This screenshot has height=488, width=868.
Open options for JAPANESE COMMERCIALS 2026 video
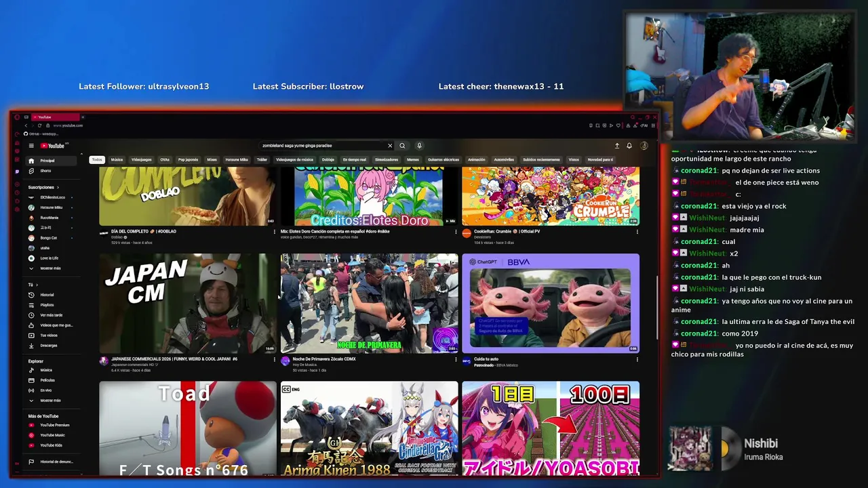(275, 359)
